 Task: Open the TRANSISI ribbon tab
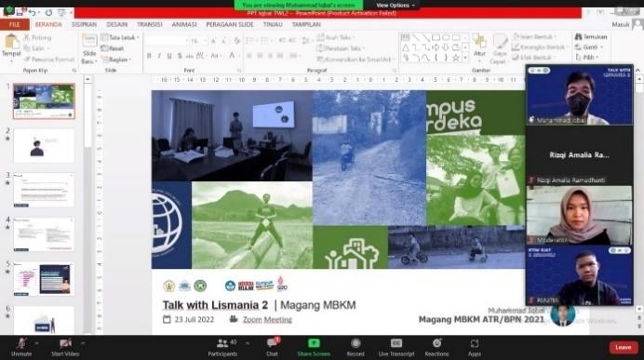[x=150, y=24]
